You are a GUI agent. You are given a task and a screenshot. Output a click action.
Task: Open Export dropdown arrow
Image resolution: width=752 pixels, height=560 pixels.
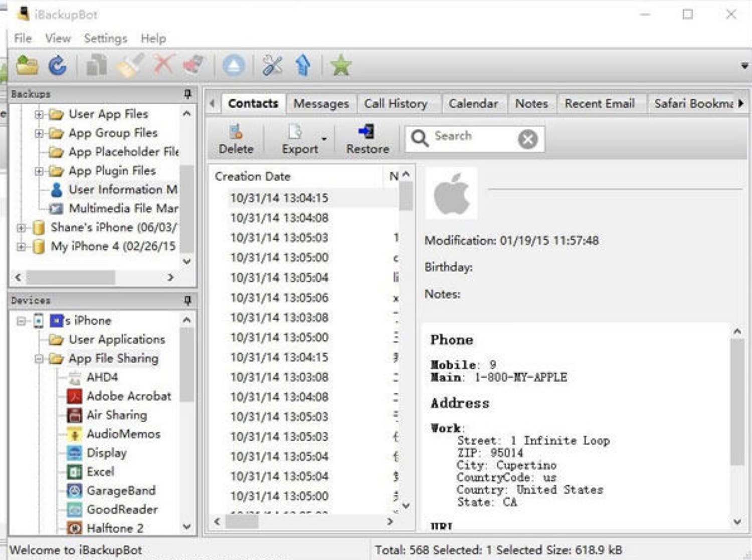(324, 139)
